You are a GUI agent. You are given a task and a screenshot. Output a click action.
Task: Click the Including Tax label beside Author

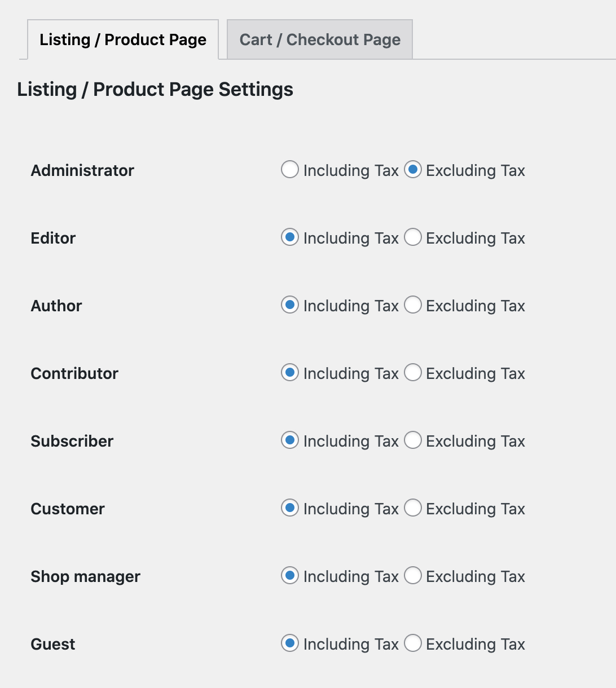coord(350,305)
